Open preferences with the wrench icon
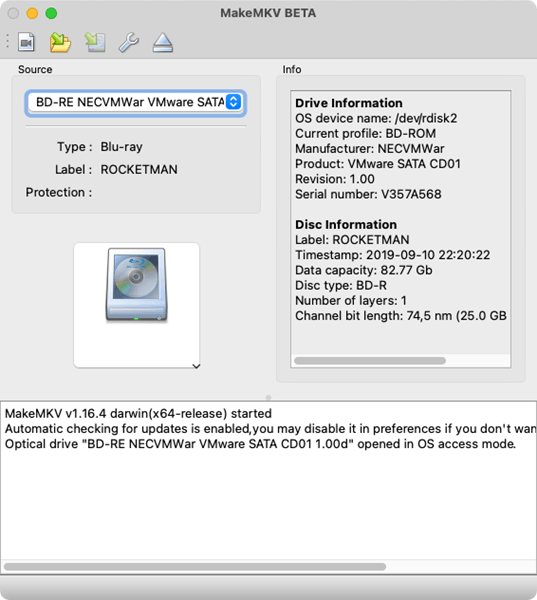This screenshot has height=600, width=537. pyautogui.click(x=129, y=42)
